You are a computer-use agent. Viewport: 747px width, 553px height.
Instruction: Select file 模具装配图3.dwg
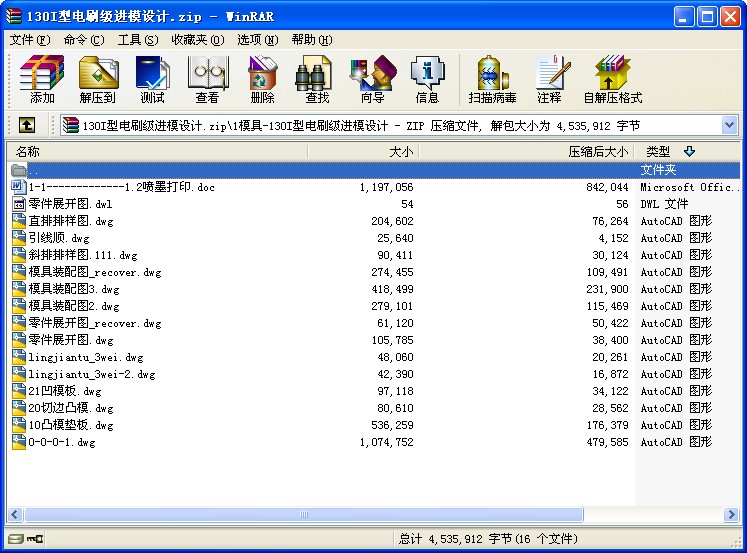click(74, 289)
